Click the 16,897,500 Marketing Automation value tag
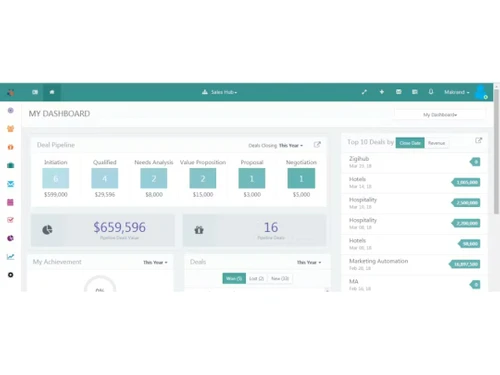The height and width of the screenshot is (375, 500). coord(464,264)
